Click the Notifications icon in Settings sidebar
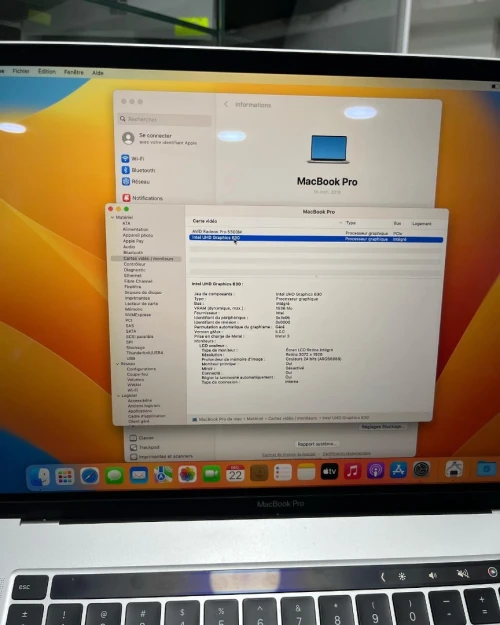 tap(126, 198)
